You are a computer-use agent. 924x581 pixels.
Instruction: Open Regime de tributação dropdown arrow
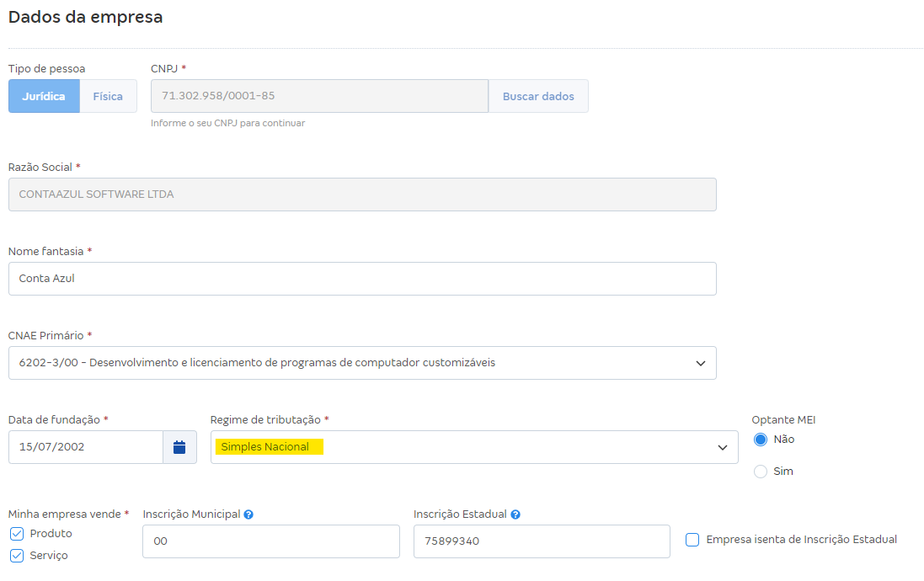click(722, 447)
